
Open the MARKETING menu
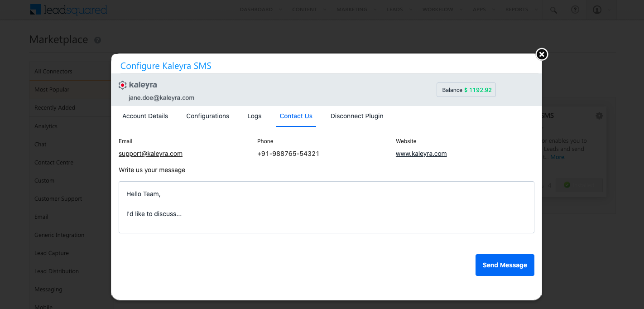pos(352,10)
